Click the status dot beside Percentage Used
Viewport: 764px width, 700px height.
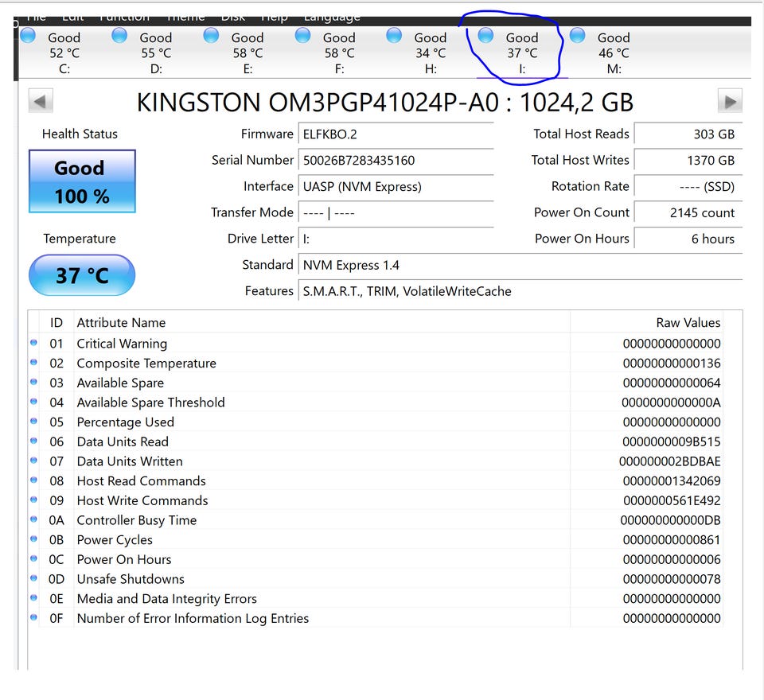[33, 421]
